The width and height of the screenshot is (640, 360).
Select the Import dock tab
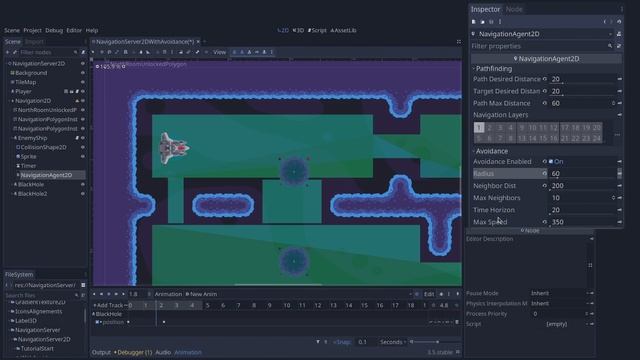tap(34, 42)
